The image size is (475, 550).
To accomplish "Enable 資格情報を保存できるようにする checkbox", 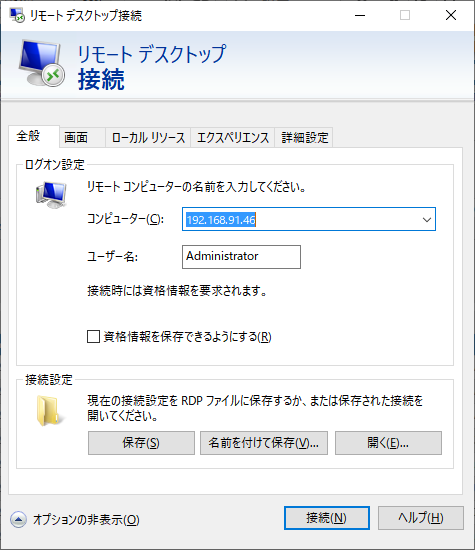I will 93,337.
